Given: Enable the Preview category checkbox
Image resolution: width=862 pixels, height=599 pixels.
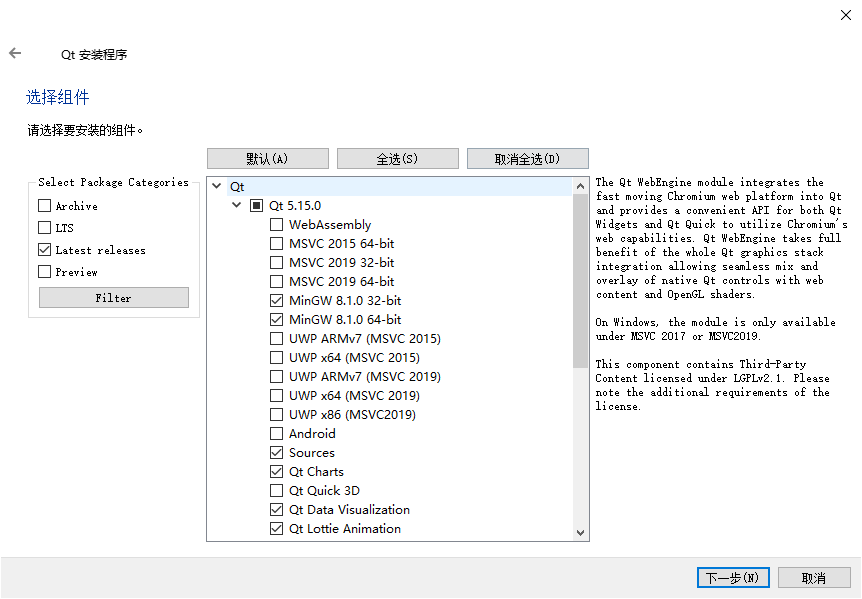Looking at the screenshot, I should click(45, 271).
